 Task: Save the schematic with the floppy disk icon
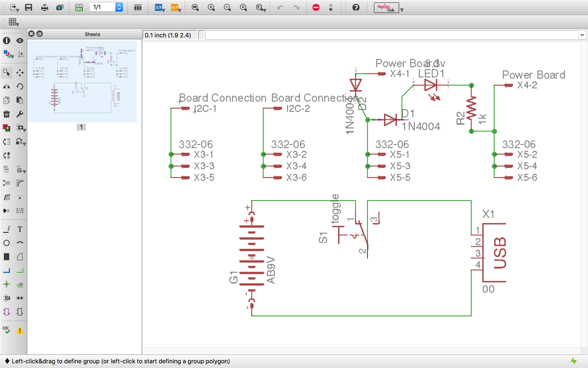point(28,7)
